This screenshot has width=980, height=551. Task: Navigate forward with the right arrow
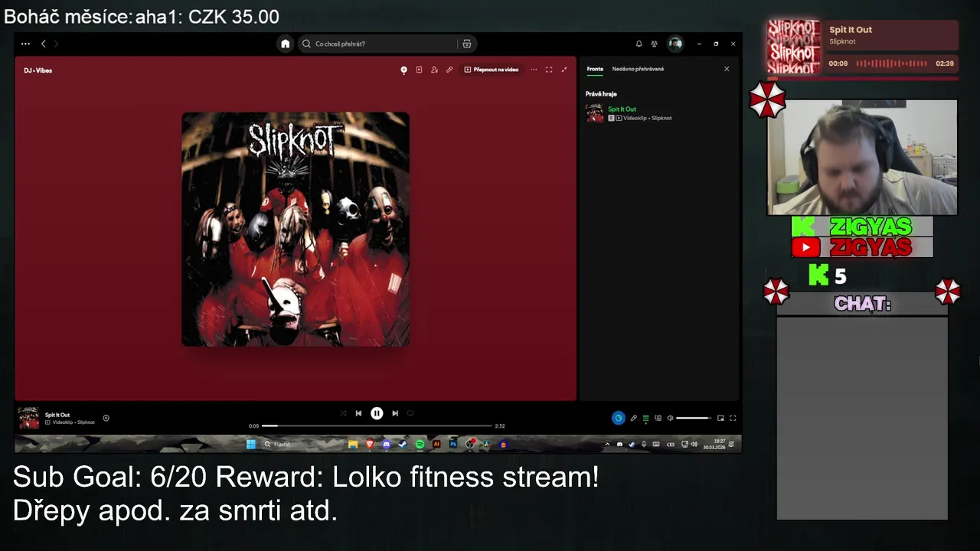coord(56,44)
